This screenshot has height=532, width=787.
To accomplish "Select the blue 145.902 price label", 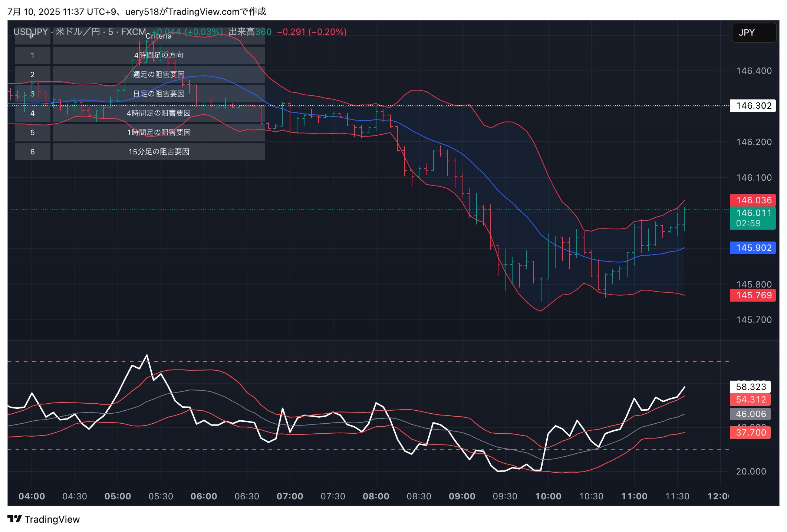I will coord(753,248).
